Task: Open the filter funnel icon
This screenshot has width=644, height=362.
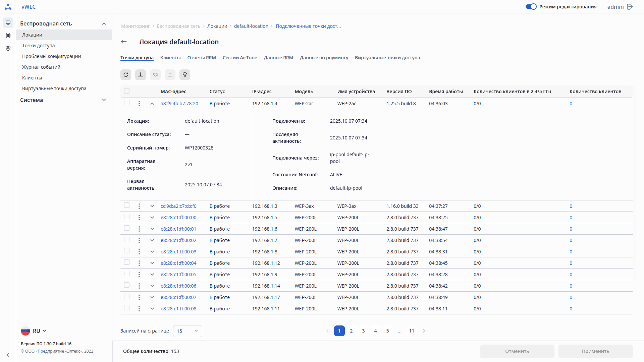Action: tap(185, 75)
